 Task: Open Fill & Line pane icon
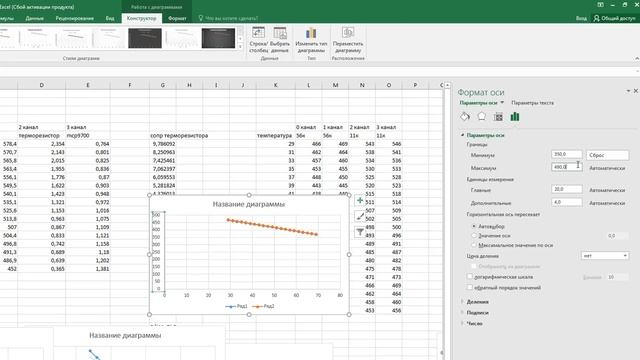coord(465,117)
